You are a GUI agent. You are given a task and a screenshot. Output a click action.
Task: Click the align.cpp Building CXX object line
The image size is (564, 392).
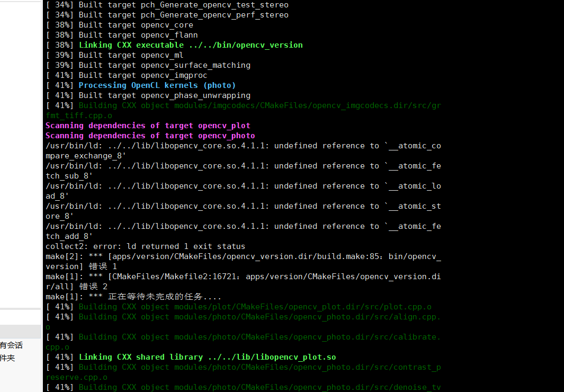coord(243,317)
